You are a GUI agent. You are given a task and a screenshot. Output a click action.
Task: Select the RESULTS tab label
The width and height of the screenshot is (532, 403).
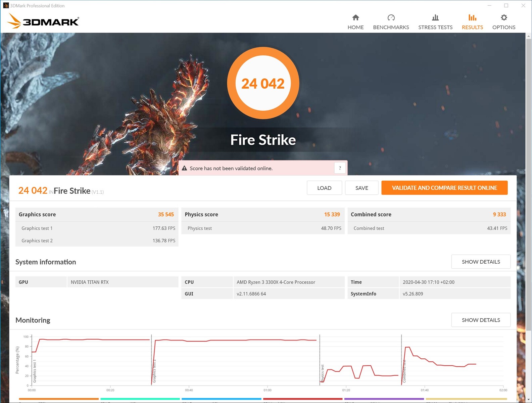472,27
